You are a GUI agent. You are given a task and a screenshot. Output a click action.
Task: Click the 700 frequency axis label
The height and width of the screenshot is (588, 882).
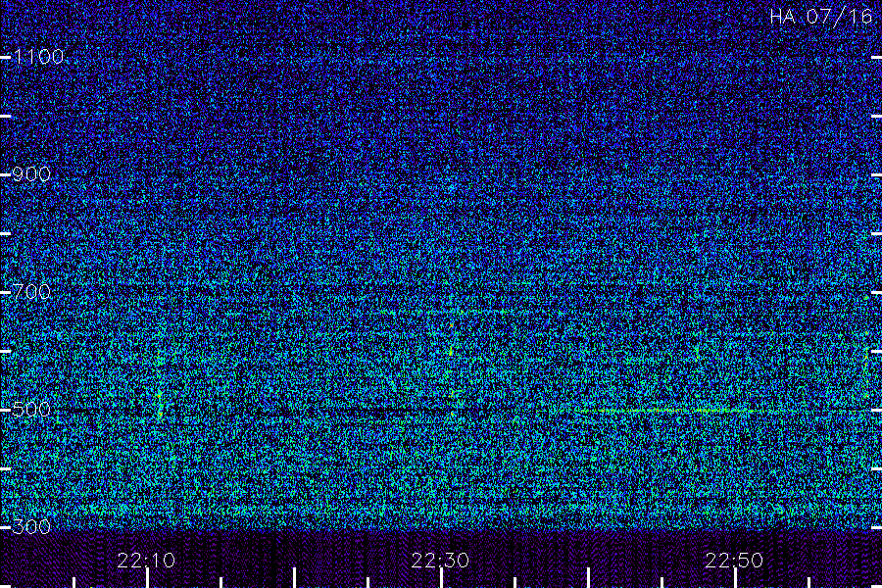pos(31,291)
